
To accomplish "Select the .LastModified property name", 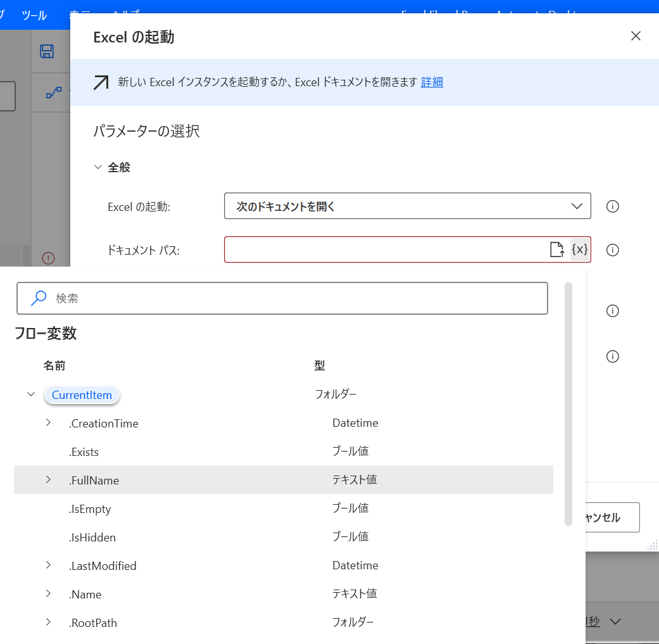I will 103,566.
